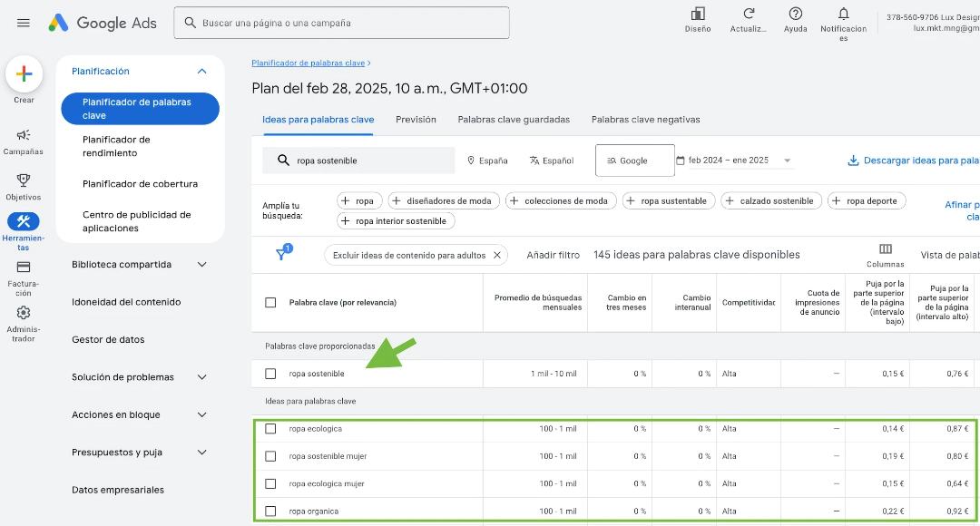980x526 pixels.
Task: Expand Presupuestos y puja section
Action: click(201, 453)
